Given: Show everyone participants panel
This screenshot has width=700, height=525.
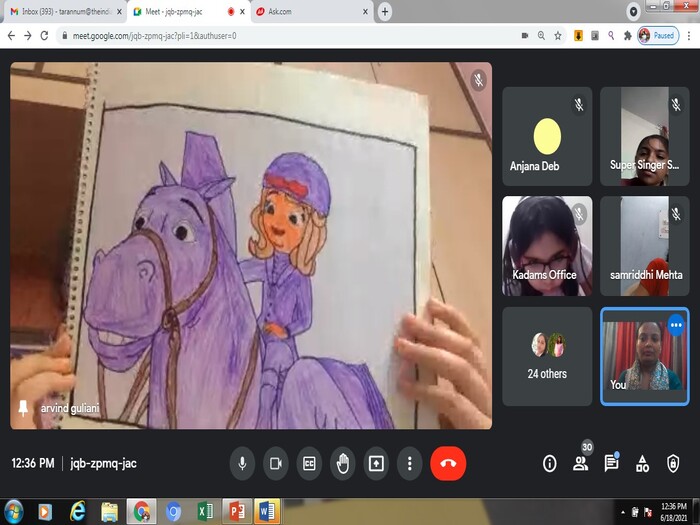Looking at the screenshot, I should [x=580, y=463].
